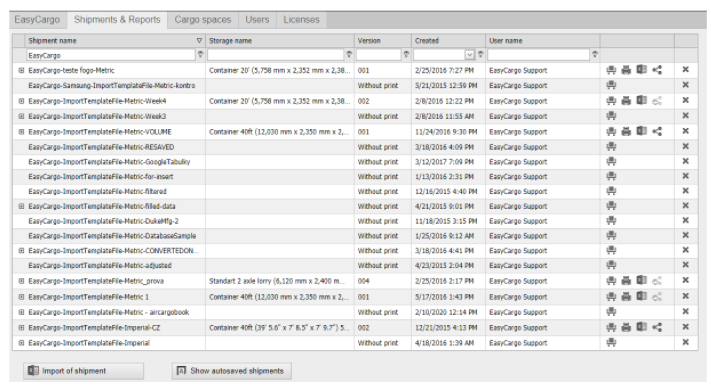Export Metric-VOLUME shipment to Excel

(x=641, y=132)
